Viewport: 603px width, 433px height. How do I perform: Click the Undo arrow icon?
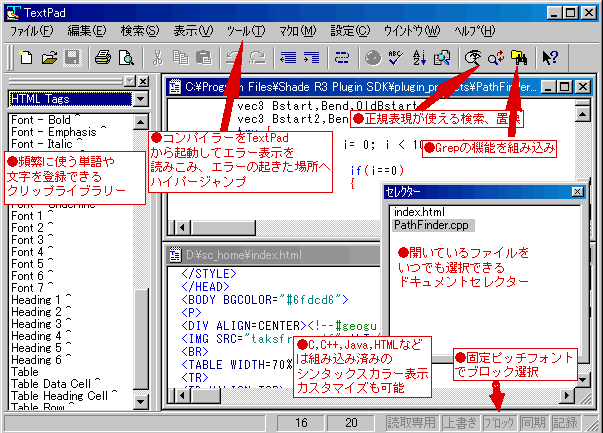click(232, 58)
